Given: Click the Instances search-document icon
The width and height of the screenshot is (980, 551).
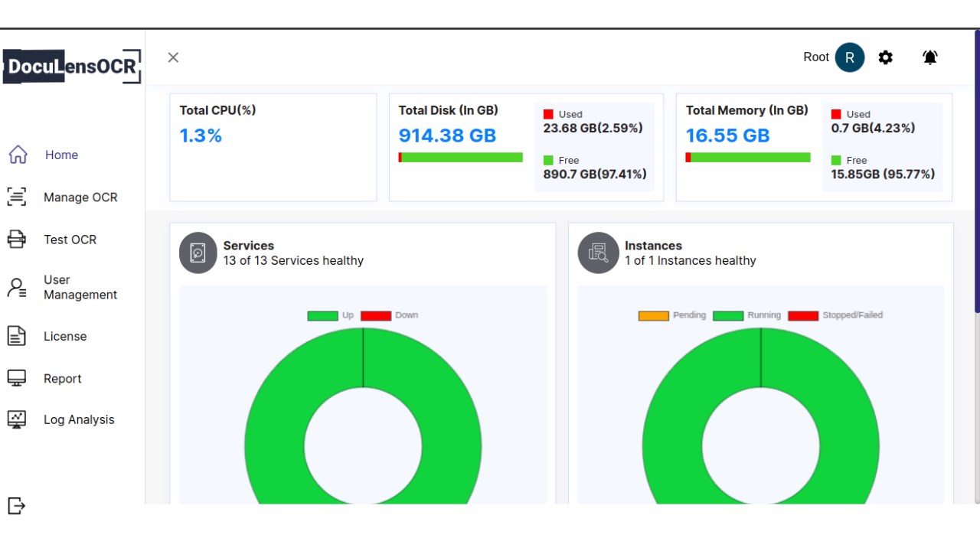Looking at the screenshot, I should 598,253.
